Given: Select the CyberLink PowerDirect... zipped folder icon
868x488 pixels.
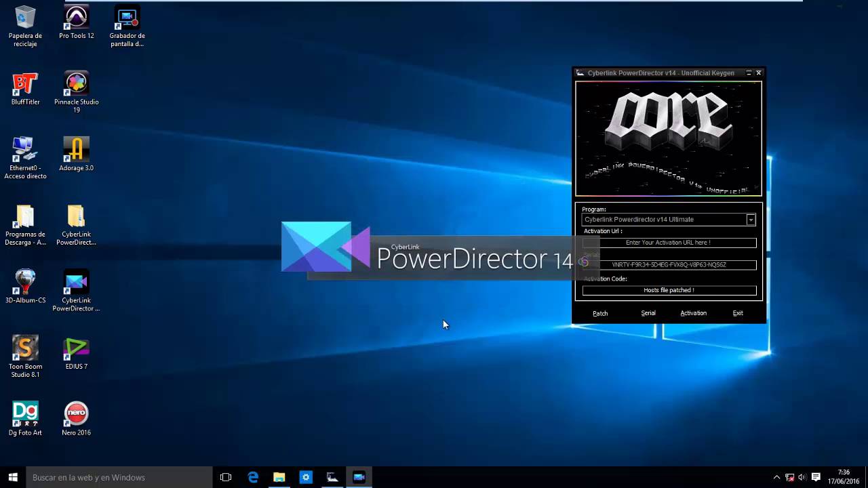Looking at the screenshot, I should click(x=76, y=225).
